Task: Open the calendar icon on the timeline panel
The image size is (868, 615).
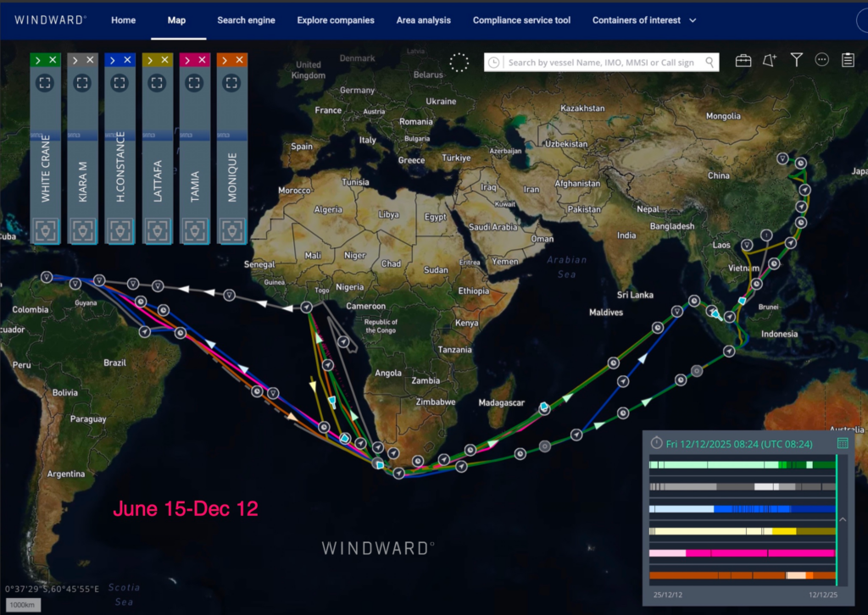Action: click(x=843, y=443)
